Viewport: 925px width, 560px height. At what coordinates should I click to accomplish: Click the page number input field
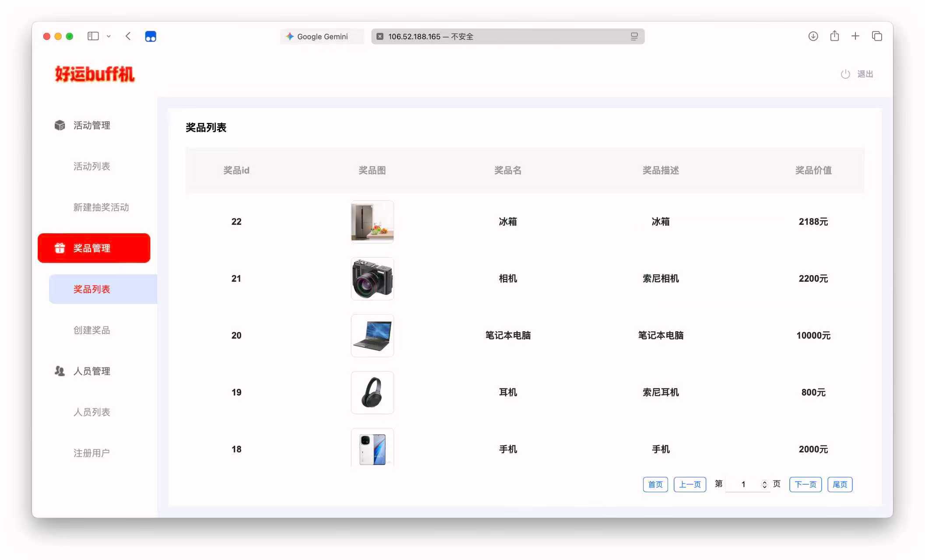tap(743, 484)
